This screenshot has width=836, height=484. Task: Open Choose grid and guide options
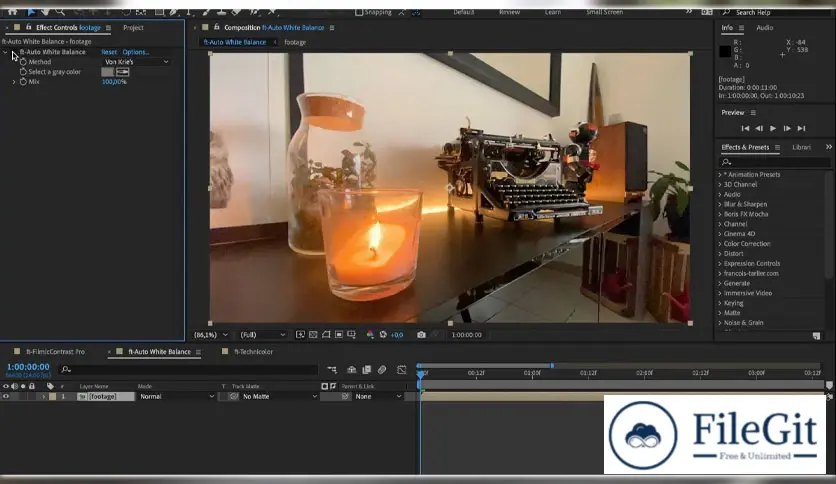pyautogui.click(x=351, y=335)
